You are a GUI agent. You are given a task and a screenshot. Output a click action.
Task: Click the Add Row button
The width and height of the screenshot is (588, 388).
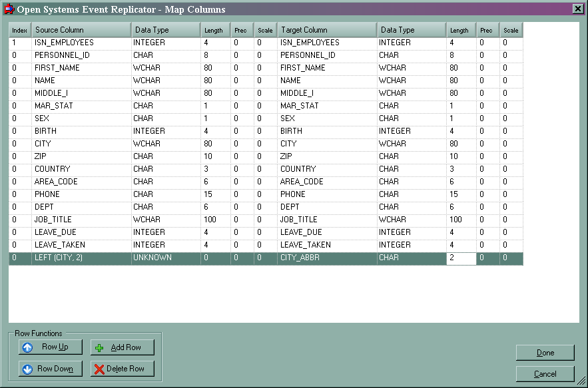tap(122, 347)
